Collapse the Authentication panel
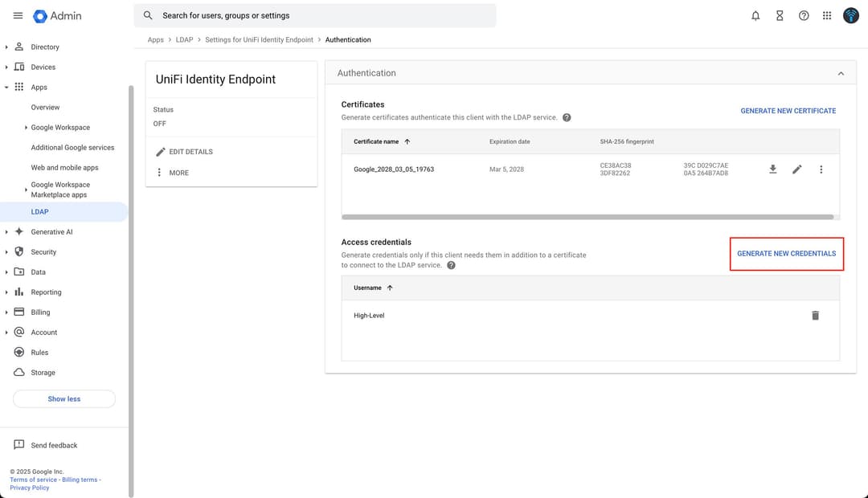The height and width of the screenshot is (498, 868). 841,73
